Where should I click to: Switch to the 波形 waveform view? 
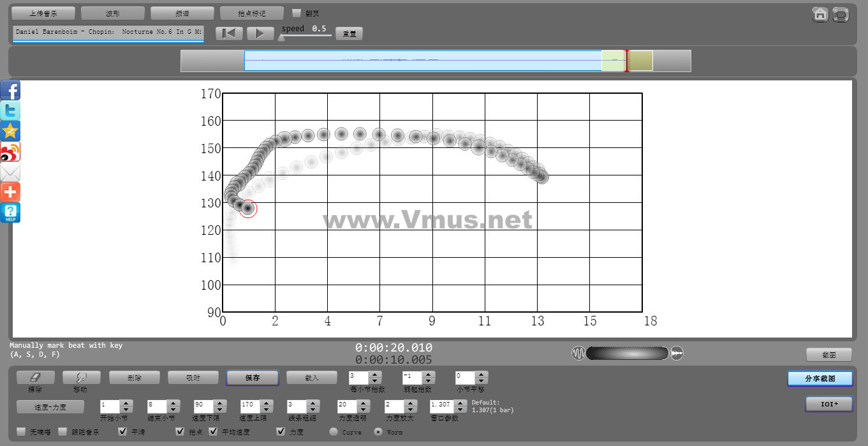[x=113, y=13]
